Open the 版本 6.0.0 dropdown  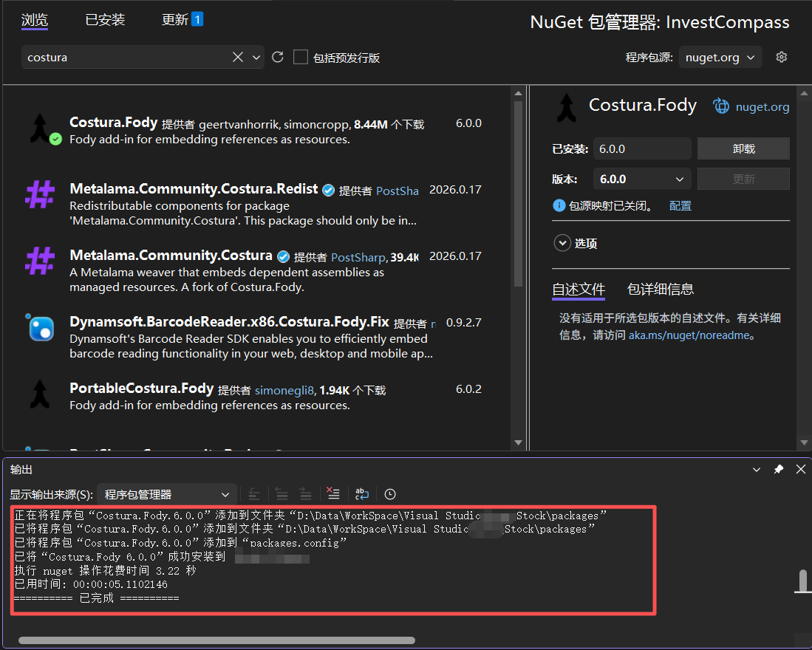pos(642,179)
